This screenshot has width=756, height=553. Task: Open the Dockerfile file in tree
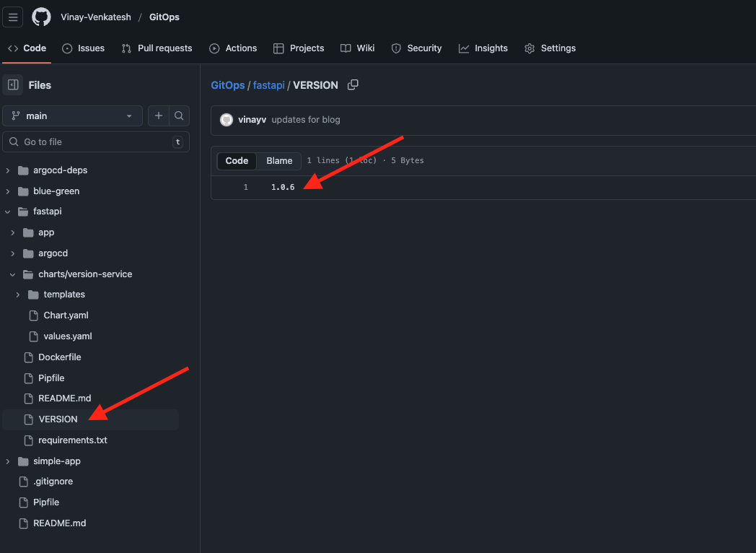[x=59, y=357]
